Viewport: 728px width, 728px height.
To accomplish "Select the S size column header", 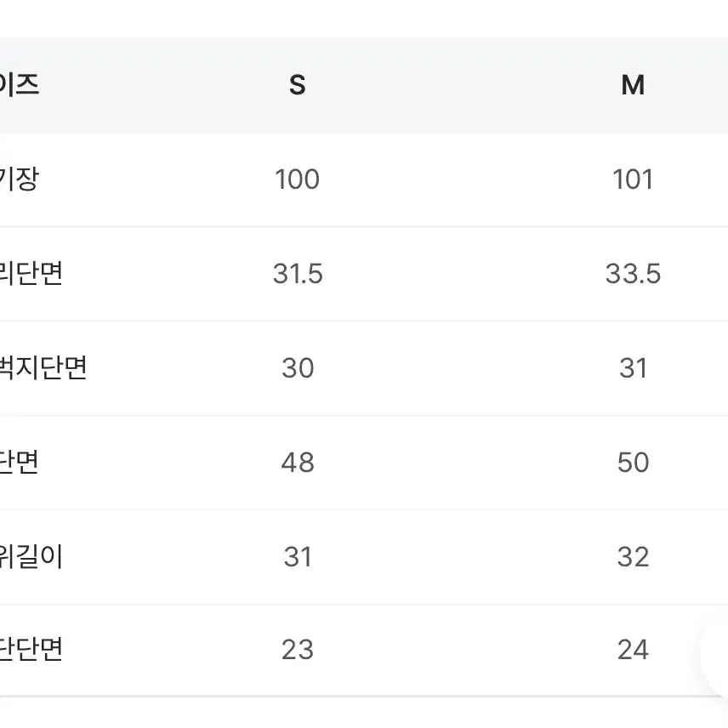I will pos(297,85).
